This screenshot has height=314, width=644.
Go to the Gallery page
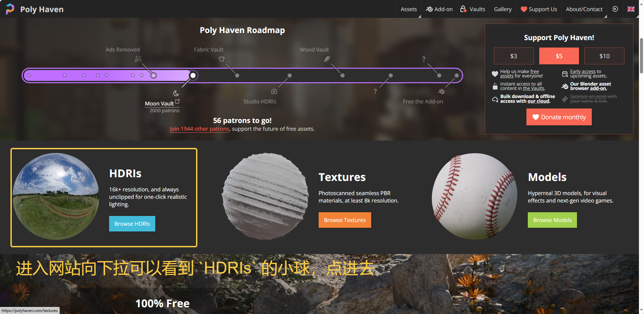(503, 9)
